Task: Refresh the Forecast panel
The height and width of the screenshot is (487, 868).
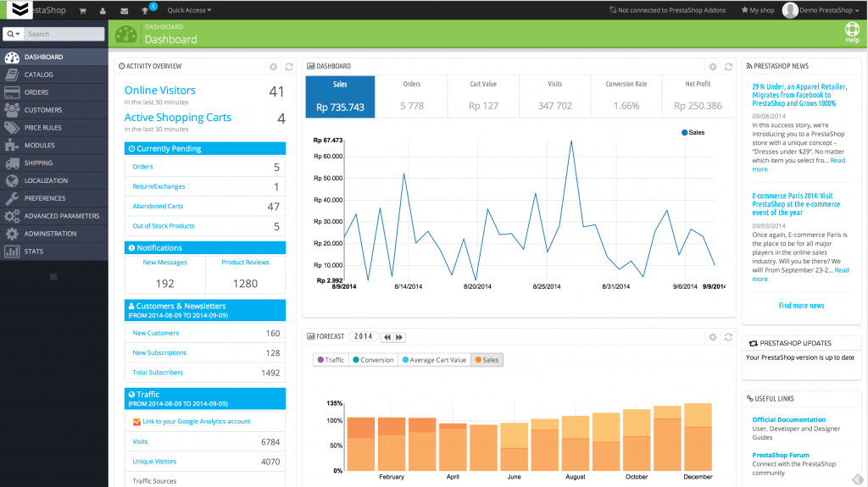Action: click(x=728, y=337)
